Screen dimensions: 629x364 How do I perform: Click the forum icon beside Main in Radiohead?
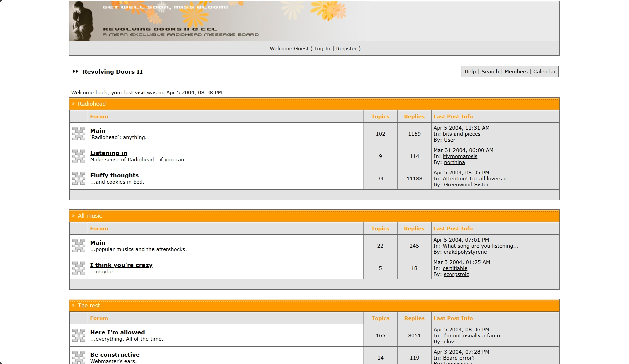78,134
